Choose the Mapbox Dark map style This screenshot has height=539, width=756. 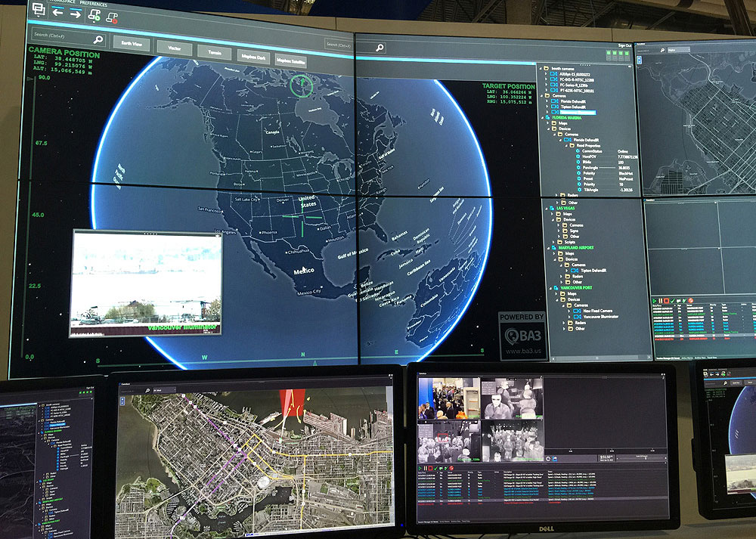point(253,57)
